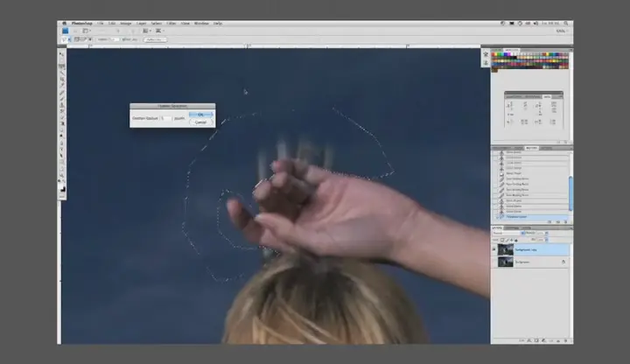Click the Feather field in the options bar

pyautogui.click(x=113, y=39)
